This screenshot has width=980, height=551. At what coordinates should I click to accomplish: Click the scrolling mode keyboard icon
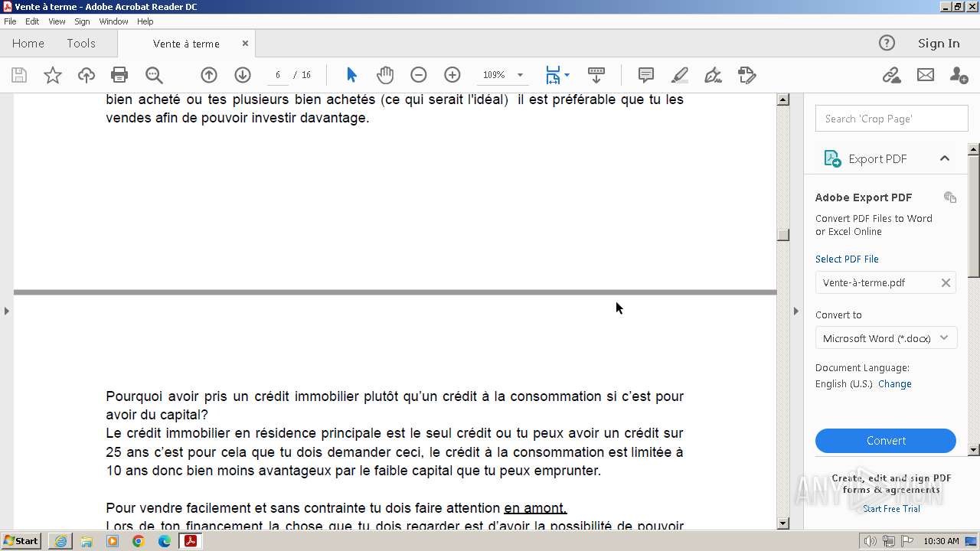tap(596, 75)
